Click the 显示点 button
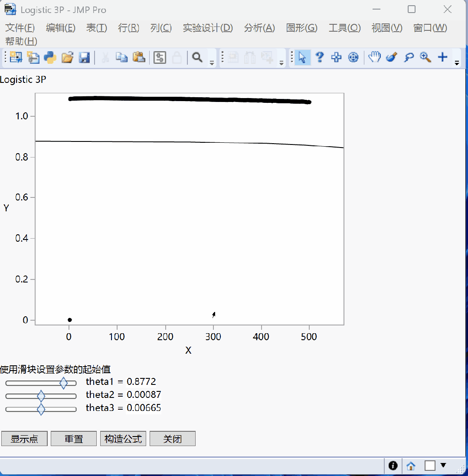This screenshot has height=476, width=468. (24, 439)
